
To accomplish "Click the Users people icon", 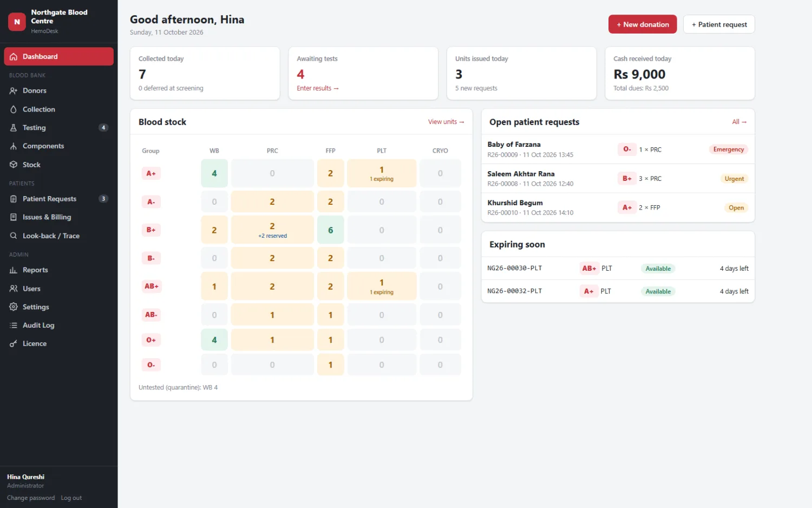I will [x=14, y=289].
